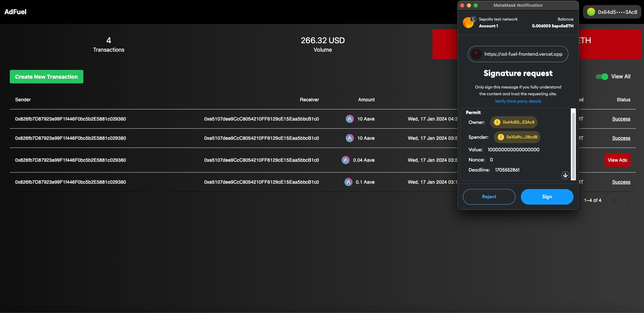Viewport: 644px width, 313px height.
Task: Open the Success link in the 0.1 Aave row
Action: click(621, 182)
